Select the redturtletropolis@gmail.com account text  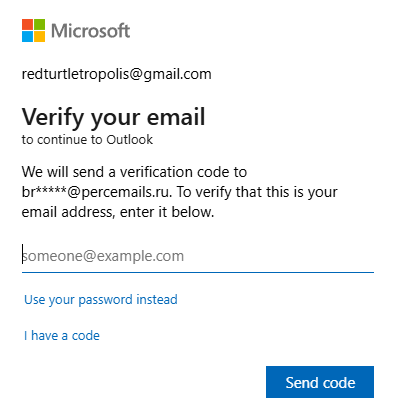click(117, 74)
